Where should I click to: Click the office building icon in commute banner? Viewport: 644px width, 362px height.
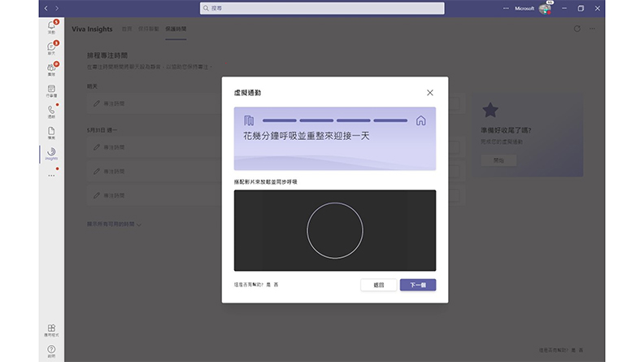click(x=249, y=120)
